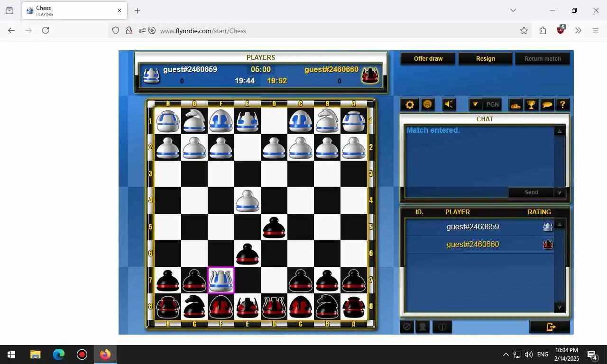This screenshot has width=607, height=364.
Task: Click the PLAYER column header
Action: click(458, 212)
